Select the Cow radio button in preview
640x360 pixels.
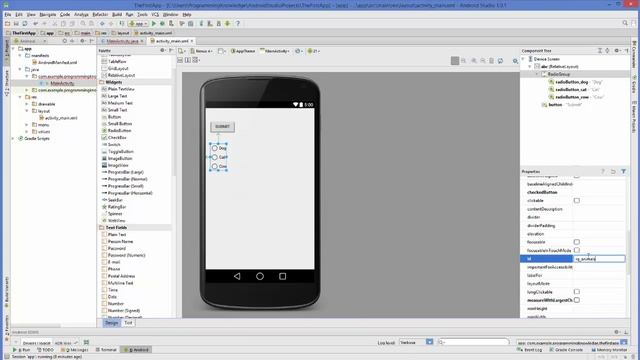pos(215,166)
